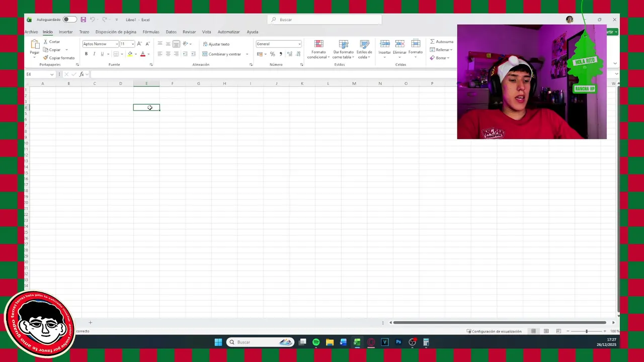The height and width of the screenshot is (362, 644).
Task: Switch to Disposición de página tab
Action: pyautogui.click(x=116, y=32)
